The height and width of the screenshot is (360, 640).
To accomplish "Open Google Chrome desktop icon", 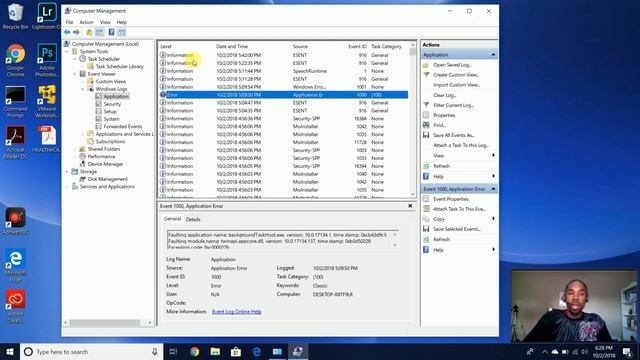I will pos(16,60).
